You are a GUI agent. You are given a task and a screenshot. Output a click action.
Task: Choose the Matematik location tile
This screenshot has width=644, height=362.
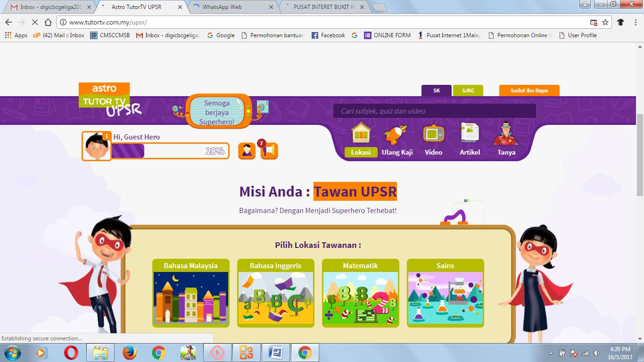click(x=360, y=293)
